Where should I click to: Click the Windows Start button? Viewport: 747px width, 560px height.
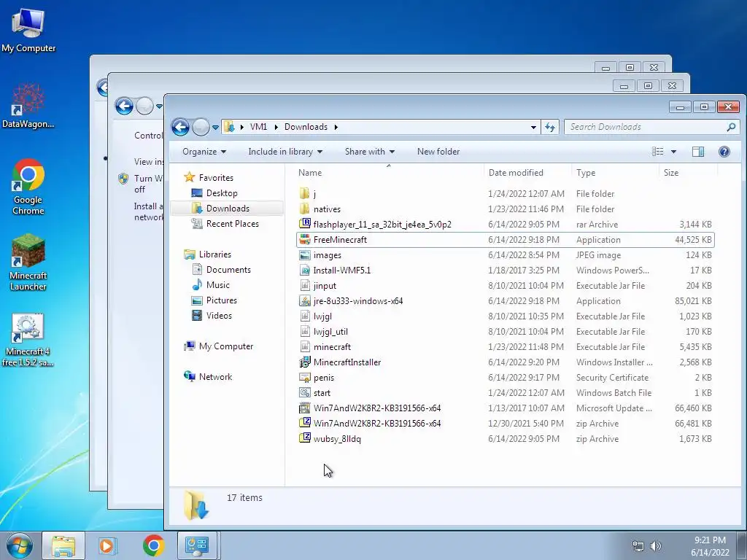(x=20, y=545)
